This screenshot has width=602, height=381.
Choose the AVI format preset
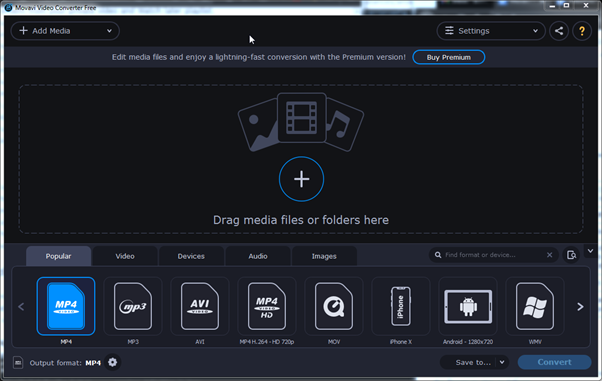(200, 306)
